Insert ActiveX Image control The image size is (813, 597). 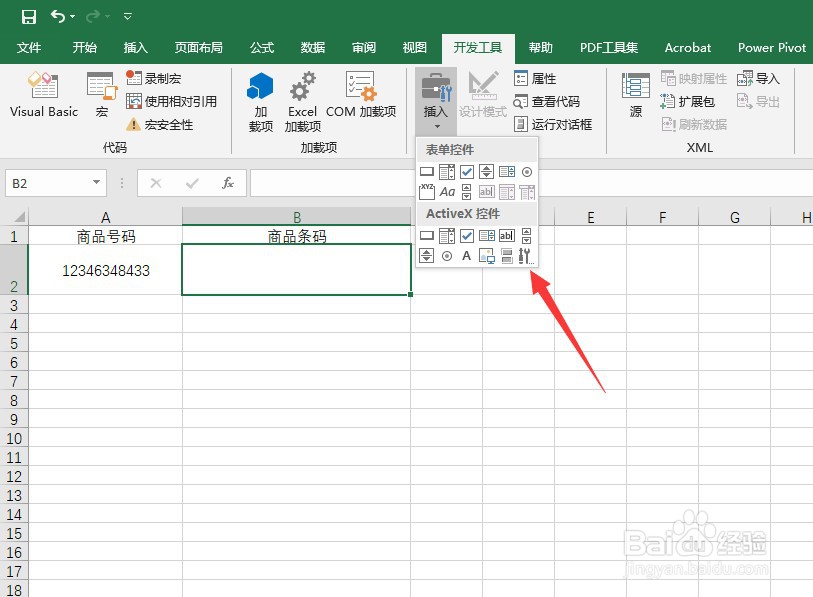pos(486,256)
